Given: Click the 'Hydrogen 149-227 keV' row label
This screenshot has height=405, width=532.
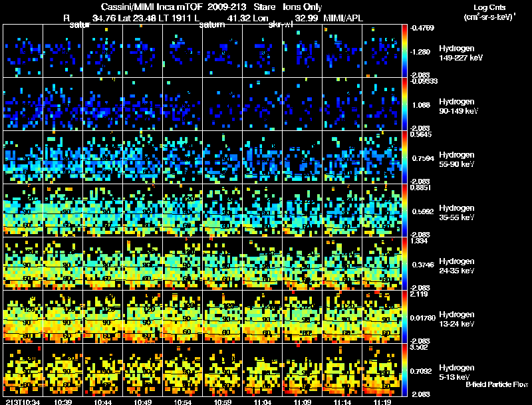Looking at the screenshot, I should click(461, 53).
